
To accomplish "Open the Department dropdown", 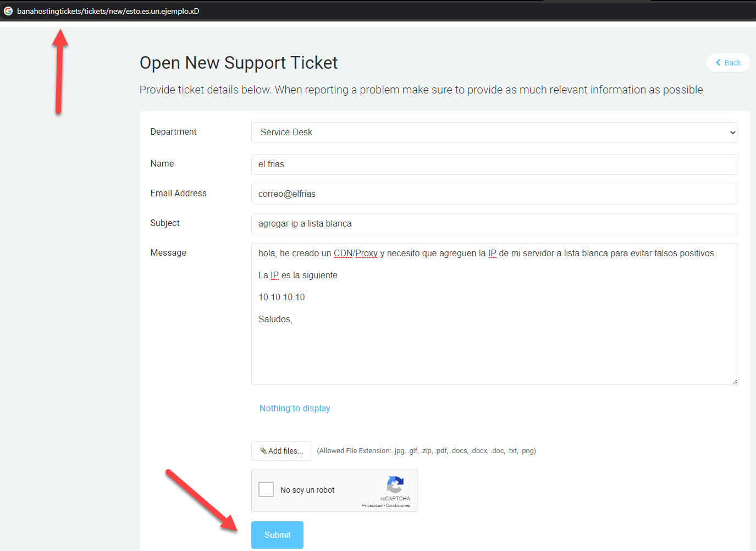I will (x=494, y=133).
